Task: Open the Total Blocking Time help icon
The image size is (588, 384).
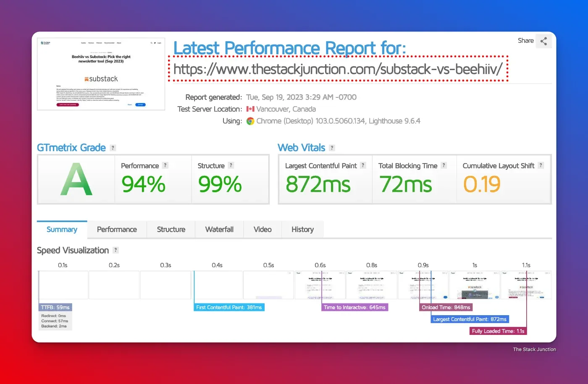Action: (444, 165)
